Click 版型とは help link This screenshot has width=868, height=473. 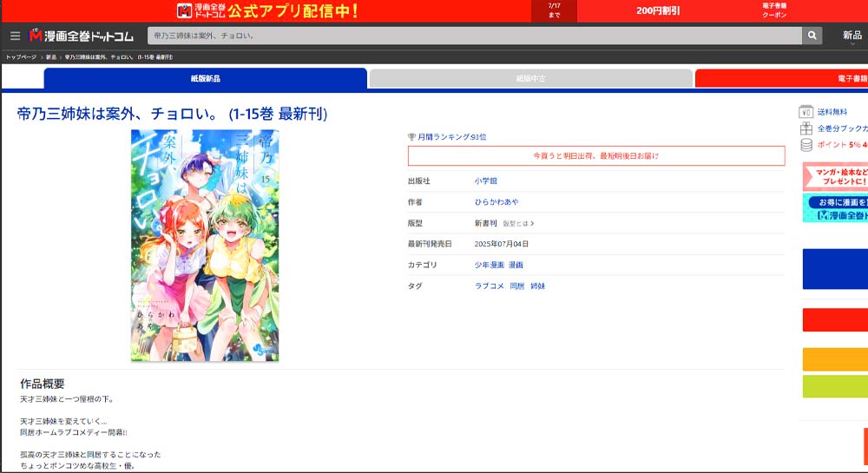click(518, 224)
